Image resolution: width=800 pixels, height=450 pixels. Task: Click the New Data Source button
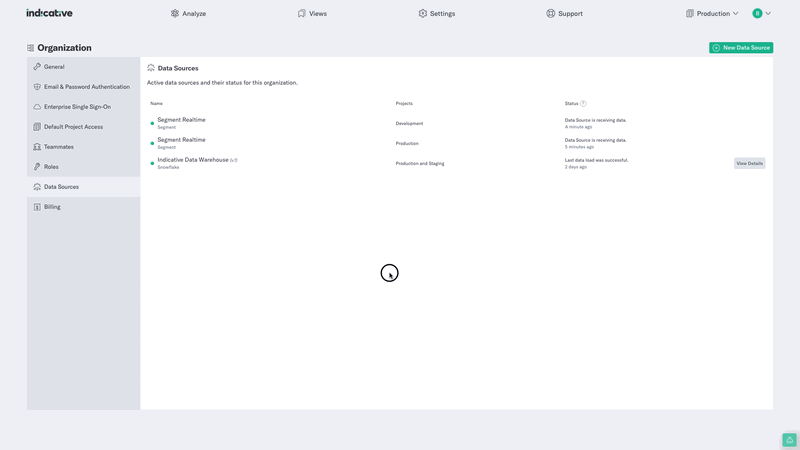pos(741,47)
